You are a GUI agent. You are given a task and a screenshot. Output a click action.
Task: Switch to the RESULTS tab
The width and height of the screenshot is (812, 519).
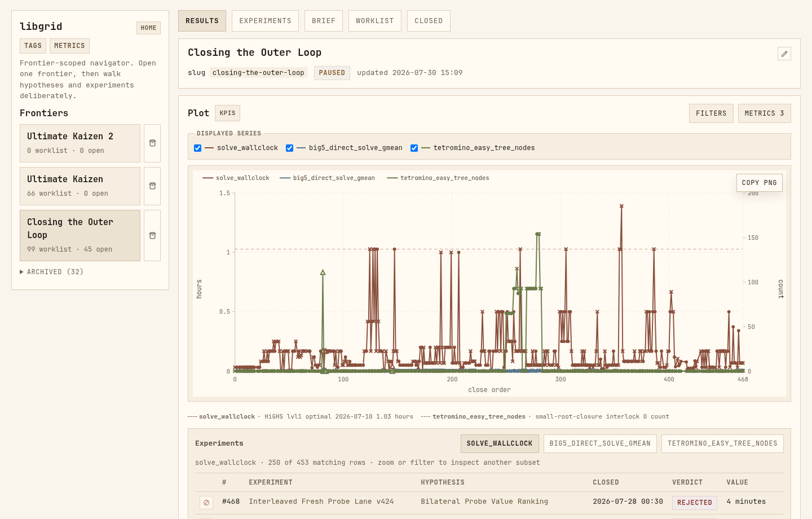202,21
